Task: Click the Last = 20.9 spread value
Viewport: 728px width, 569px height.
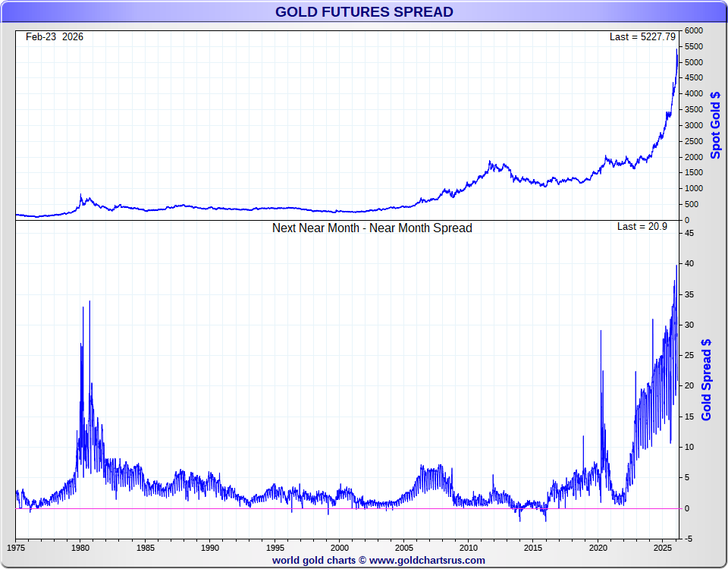Action: tap(642, 227)
